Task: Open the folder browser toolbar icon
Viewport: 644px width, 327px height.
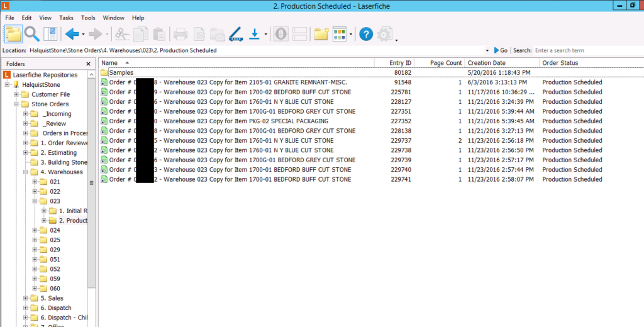Action: tap(14, 34)
